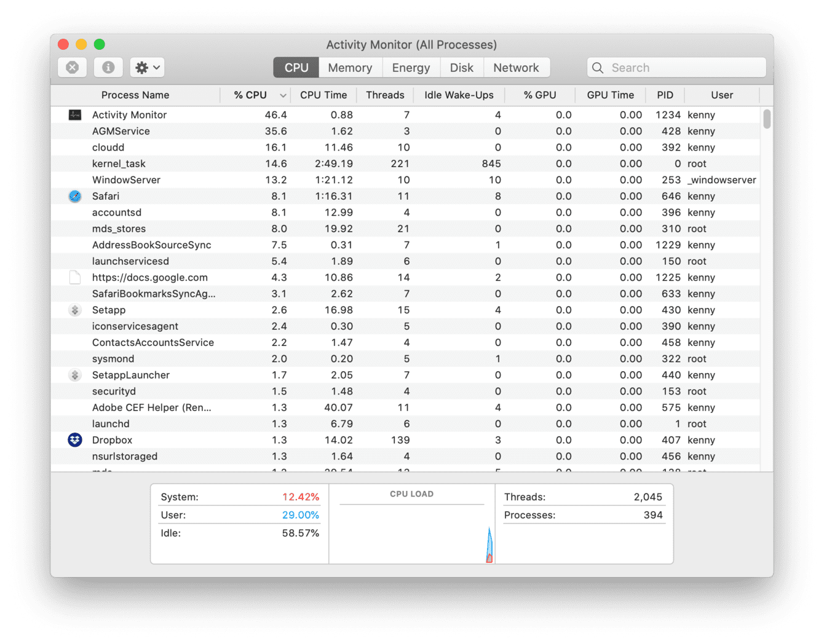Select the ContactsAccountsService process row
Screen dimensions: 824x644
point(406,343)
